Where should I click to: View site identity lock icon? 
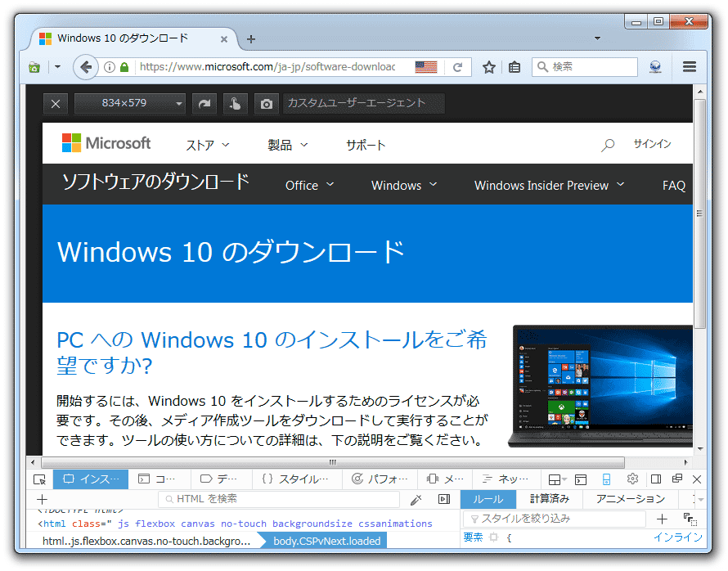(124, 67)
